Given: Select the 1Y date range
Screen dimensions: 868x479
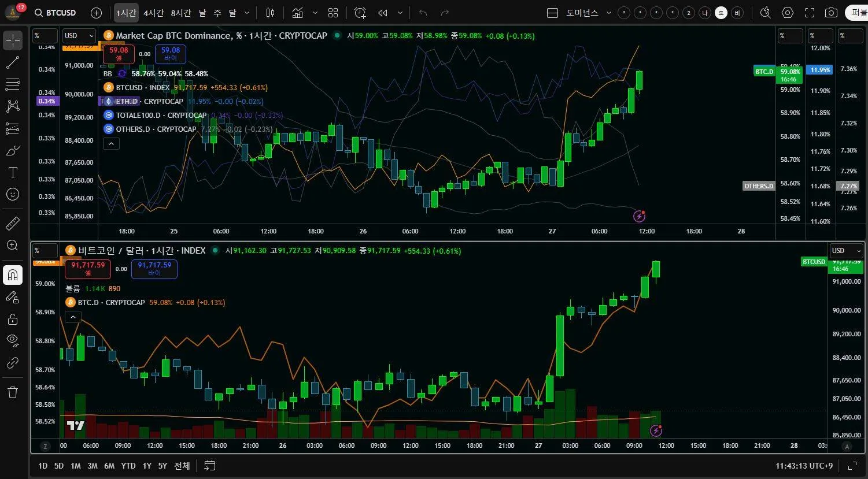Looking at the screenshot, I should pyautogui.click(x=147, y=466).
